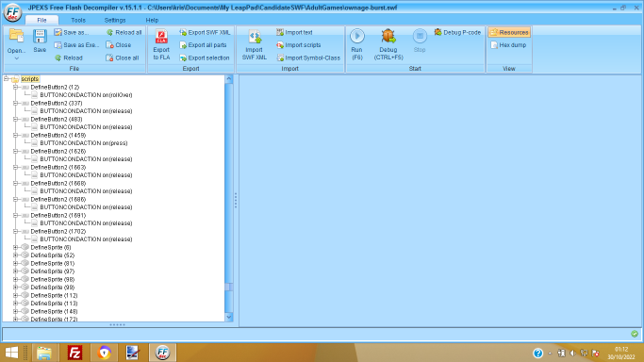The image size is (644, 362).
Task: Select DefineSprite (81) tree item
Action: [x=53, y=264]
